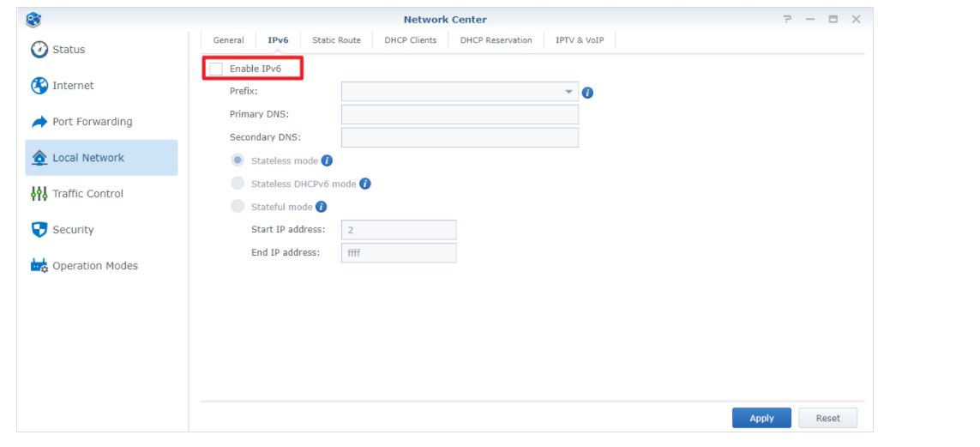This screenshot has height=447, width=980.
Task: Click the Reset button
Action: tap(827, 418)
